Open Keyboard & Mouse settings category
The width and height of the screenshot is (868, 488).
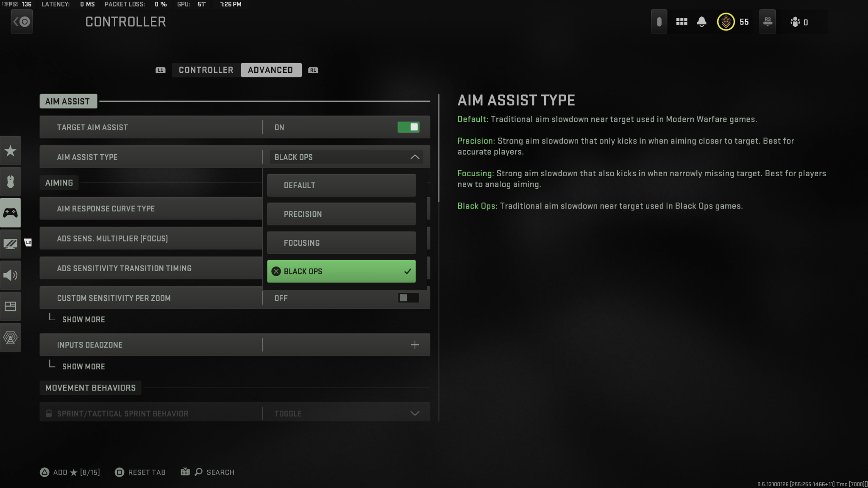coord(10,182)
